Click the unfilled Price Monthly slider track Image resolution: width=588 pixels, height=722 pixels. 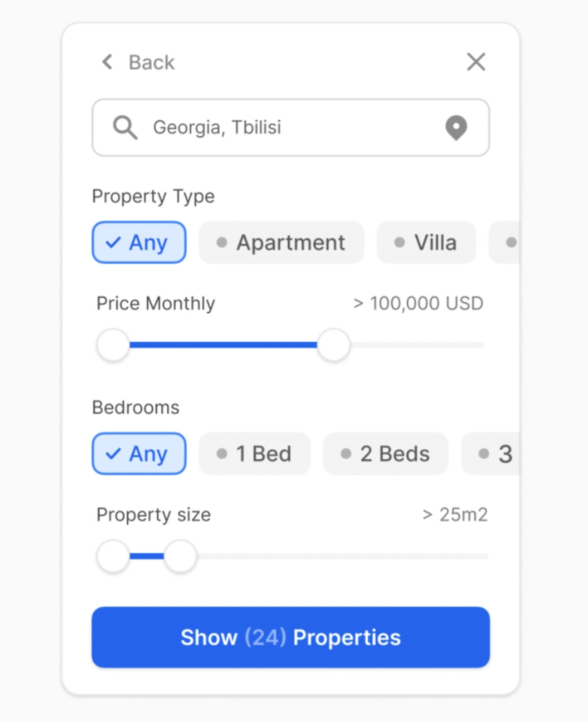click(417, 345)
